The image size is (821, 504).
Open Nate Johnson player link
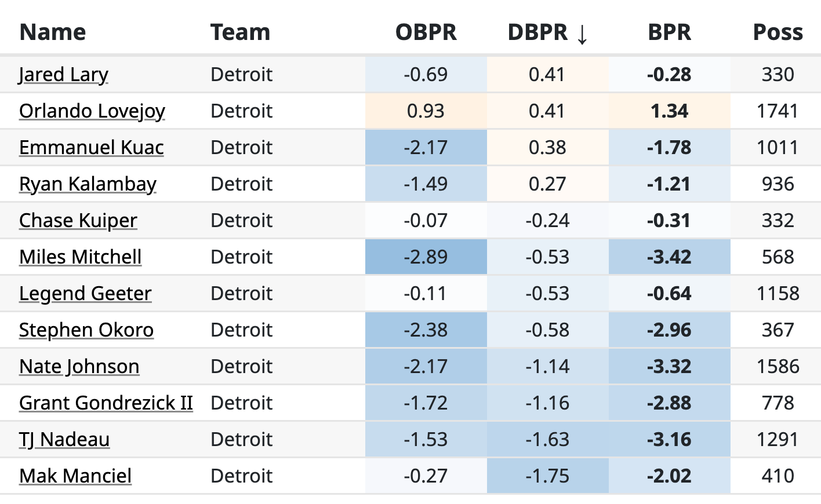tap(79, 367)
